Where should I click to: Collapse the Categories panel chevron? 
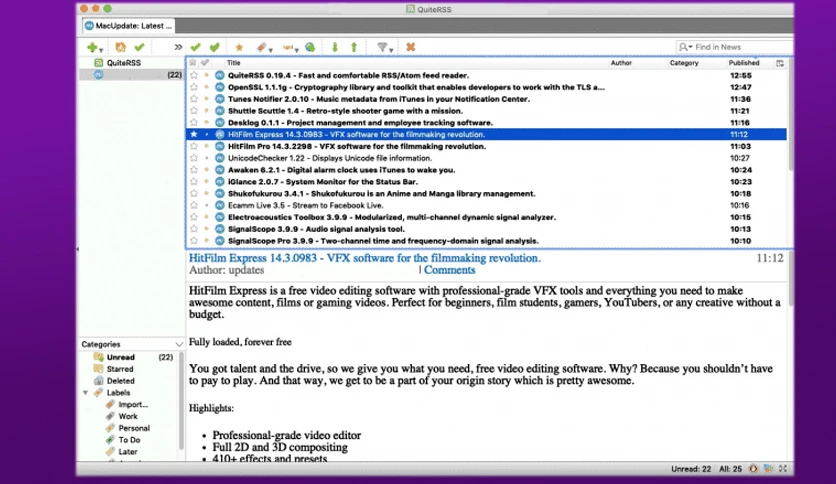(179, 344)
